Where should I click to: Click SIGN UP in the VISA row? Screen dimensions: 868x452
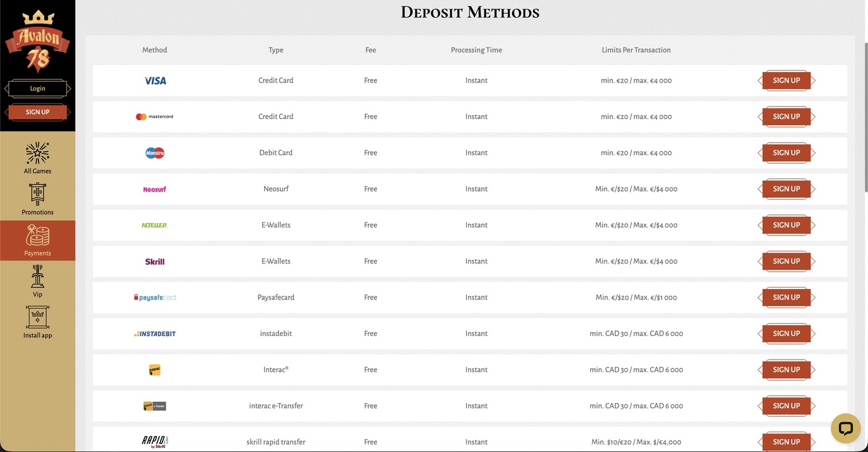(x=786, y=81)
